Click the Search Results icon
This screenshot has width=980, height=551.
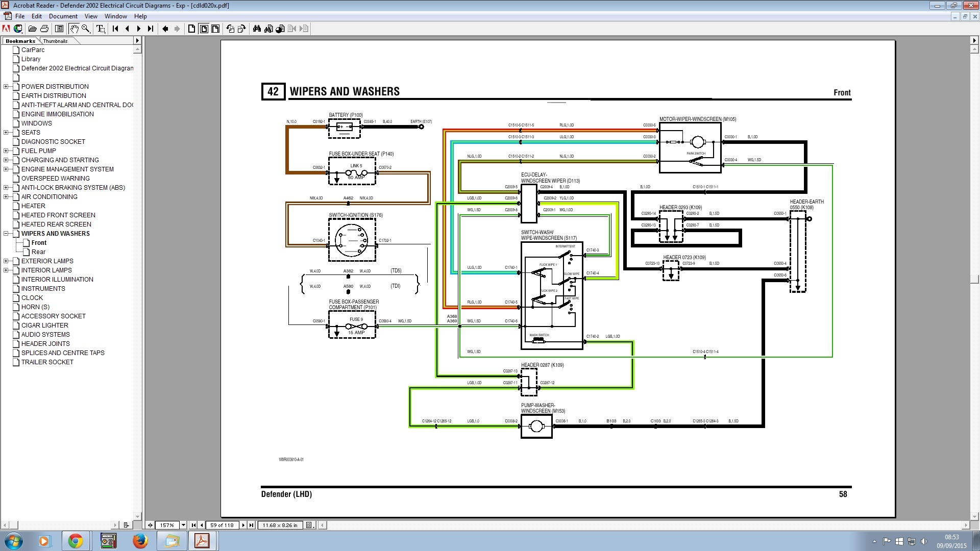coord(280,29)
